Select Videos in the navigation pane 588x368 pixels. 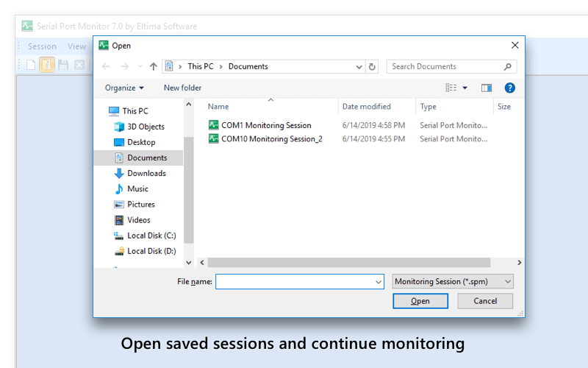[132, 220]
